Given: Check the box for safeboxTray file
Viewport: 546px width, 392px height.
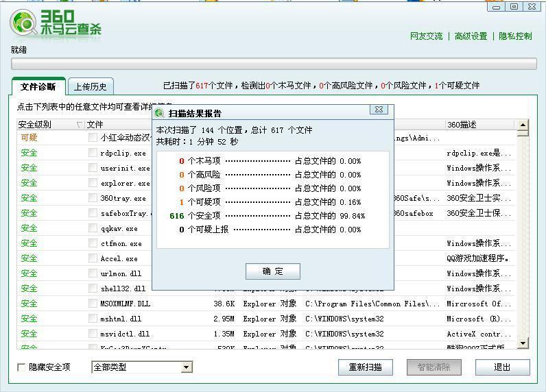Looking at the screenshot, I should (x=93, y=213).
